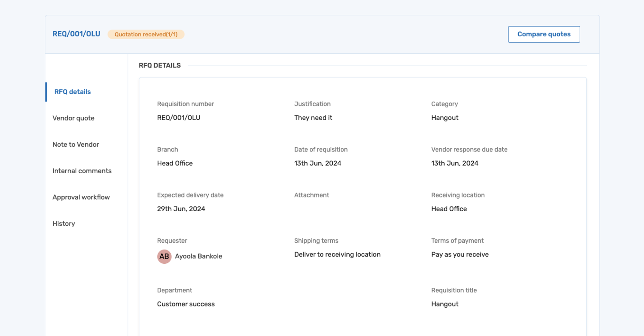Click the REQ/001/OLU header link
This screenshot has height=336, width=644.
tap(76, 33)
